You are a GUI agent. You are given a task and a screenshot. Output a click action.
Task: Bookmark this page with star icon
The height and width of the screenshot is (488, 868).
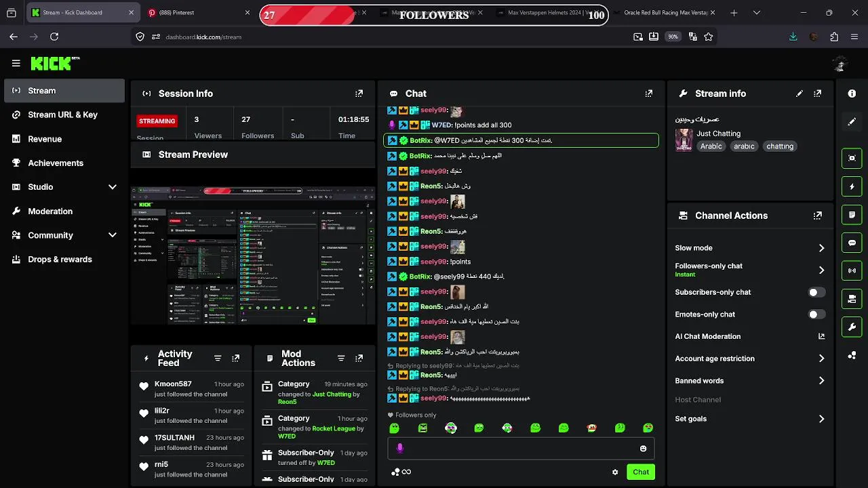coord(709,37)
